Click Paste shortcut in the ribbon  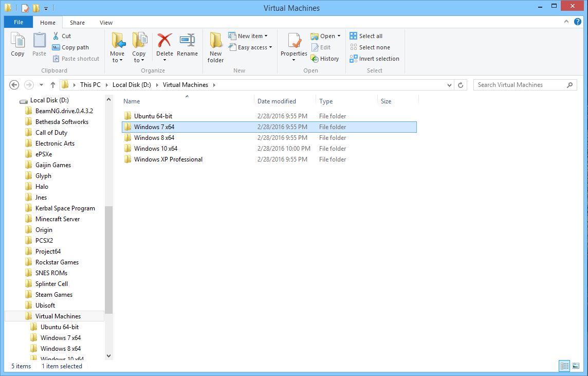(x=76, y=59)
